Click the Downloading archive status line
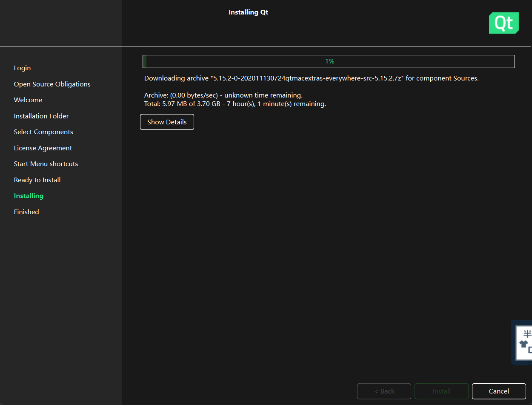532x405 pixels. pyautogui.click(x=312, y=78)
